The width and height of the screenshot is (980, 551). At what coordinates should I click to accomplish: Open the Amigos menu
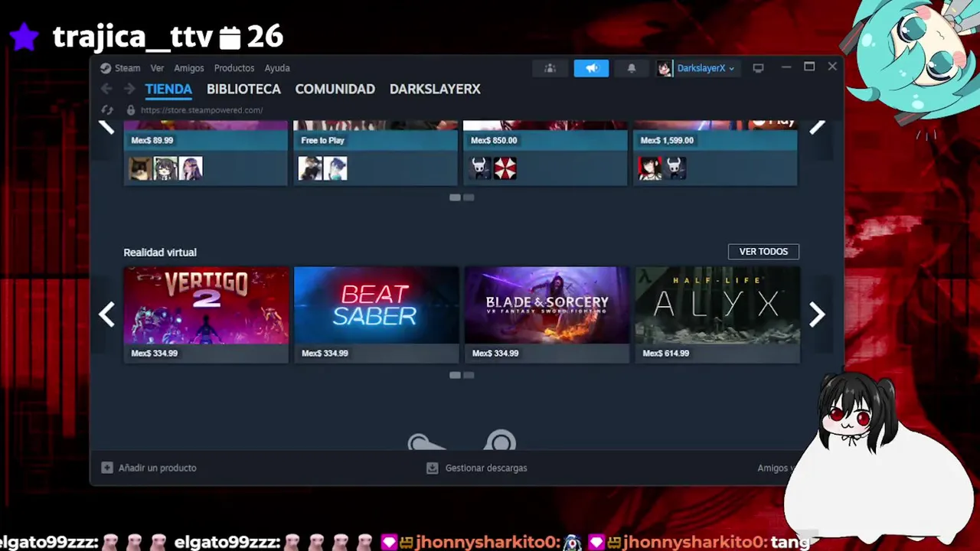coord(188,68)
